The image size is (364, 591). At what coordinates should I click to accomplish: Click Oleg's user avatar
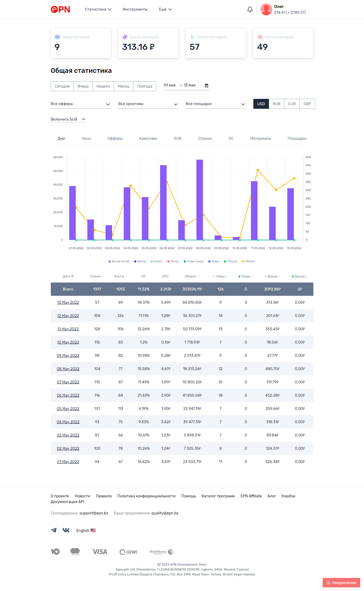point(266,9)
